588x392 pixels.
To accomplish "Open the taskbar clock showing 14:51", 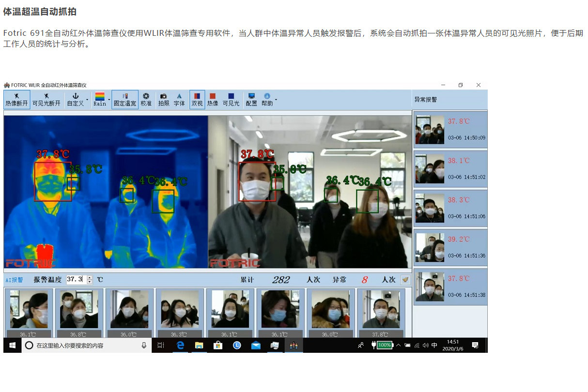I will pyautogui.click(x=453, y=345).
